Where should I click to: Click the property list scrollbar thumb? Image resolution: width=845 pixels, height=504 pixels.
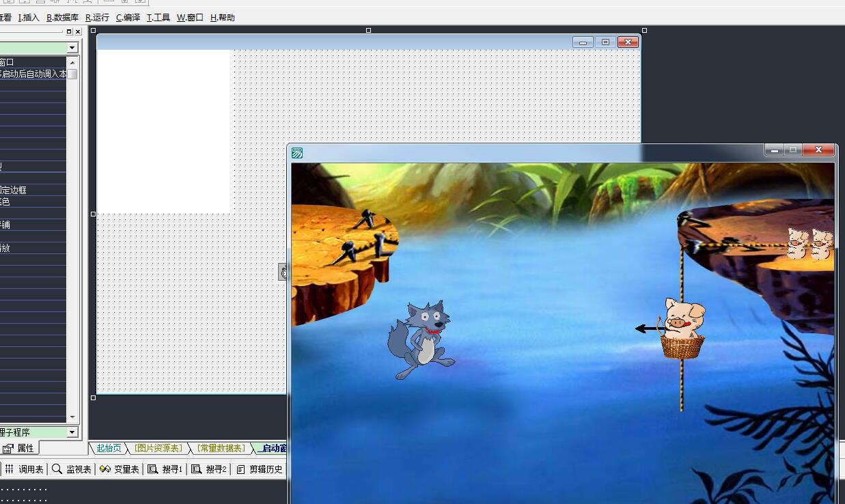(x=72, y=74)
